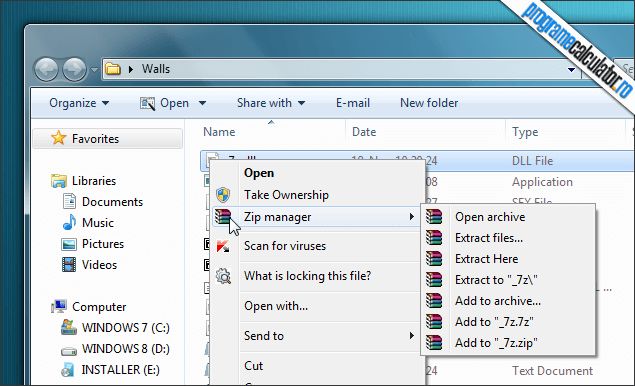635x386 pixels.
Task: Open the Send to submenu
Action: (x=264, y=336)
